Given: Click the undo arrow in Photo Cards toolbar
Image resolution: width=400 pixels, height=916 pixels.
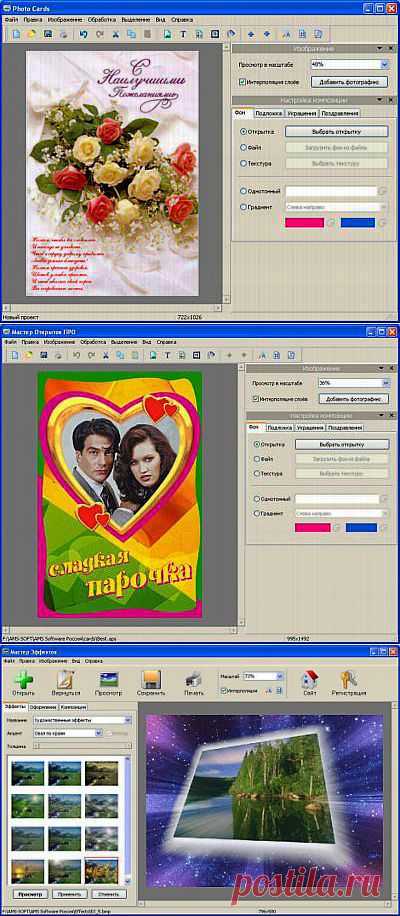Looking at the screenshot, I should 84,34.
